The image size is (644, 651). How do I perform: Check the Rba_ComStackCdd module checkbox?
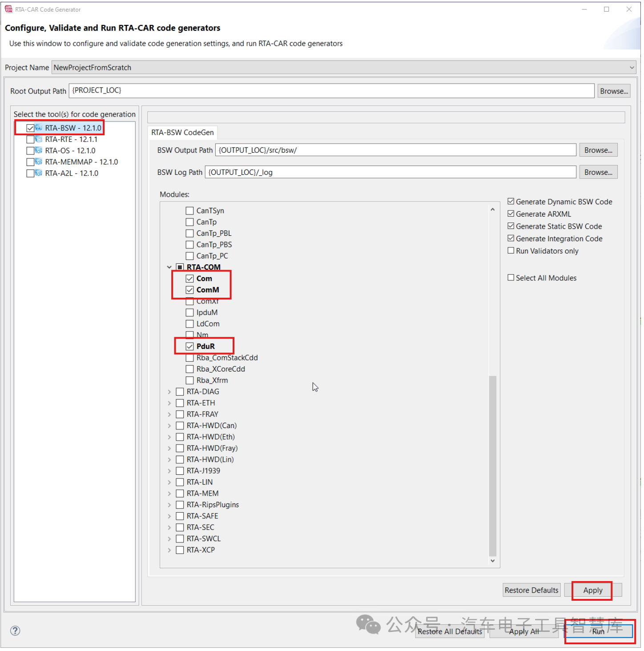click(x=190, y=358)
